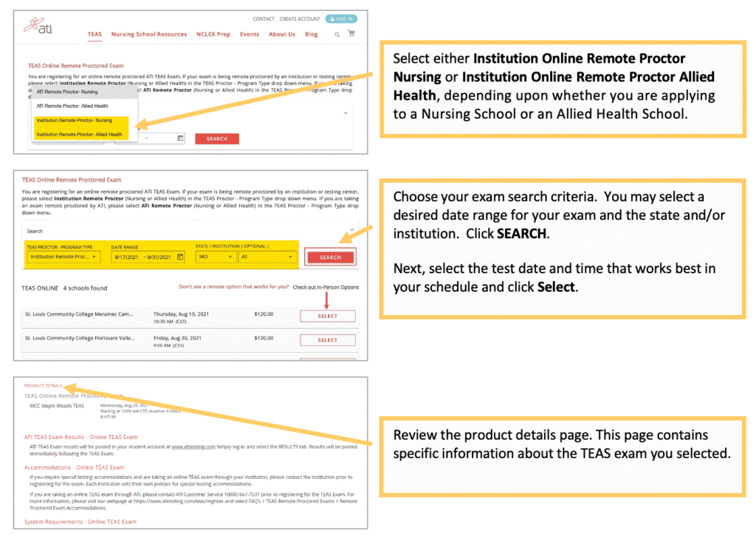Viewport: 756px width, 543px height.
Task: Select the Florissant Valley exam on Aug 20
Action: point(327,340)
